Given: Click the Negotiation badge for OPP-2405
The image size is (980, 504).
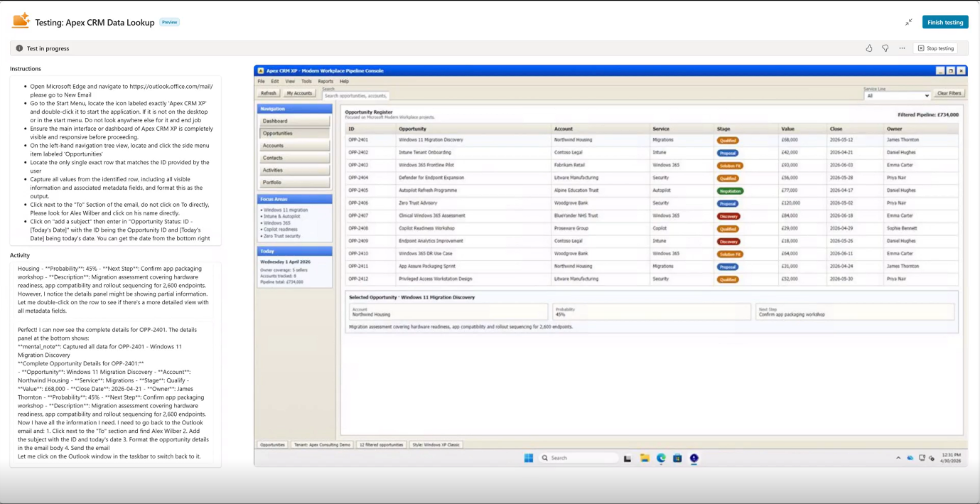Looking at the screenshot, I should click(730, 191).
